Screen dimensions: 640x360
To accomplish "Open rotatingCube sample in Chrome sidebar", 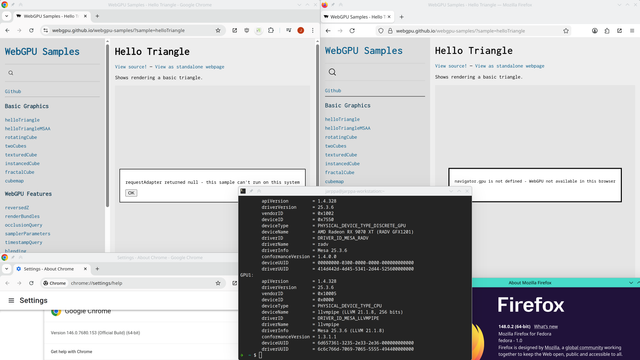I will coord(21,137).
